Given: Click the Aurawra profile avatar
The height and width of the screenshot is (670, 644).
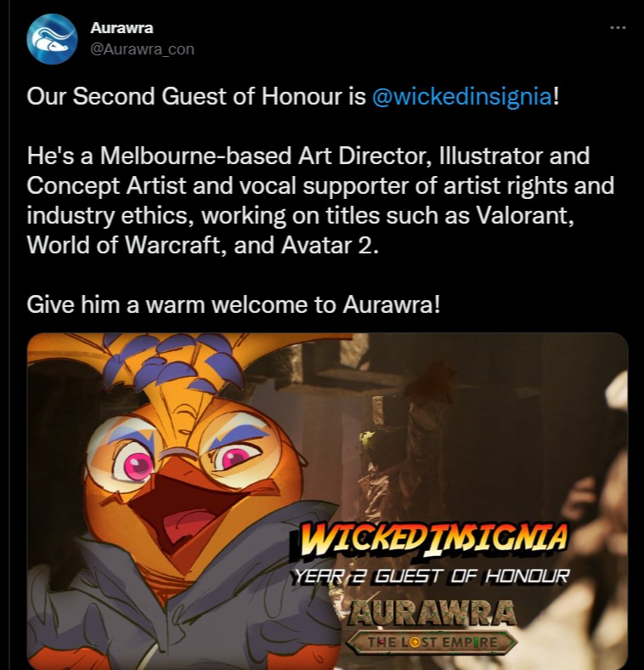Looking at the screenshot, I should tap(52, 39).
